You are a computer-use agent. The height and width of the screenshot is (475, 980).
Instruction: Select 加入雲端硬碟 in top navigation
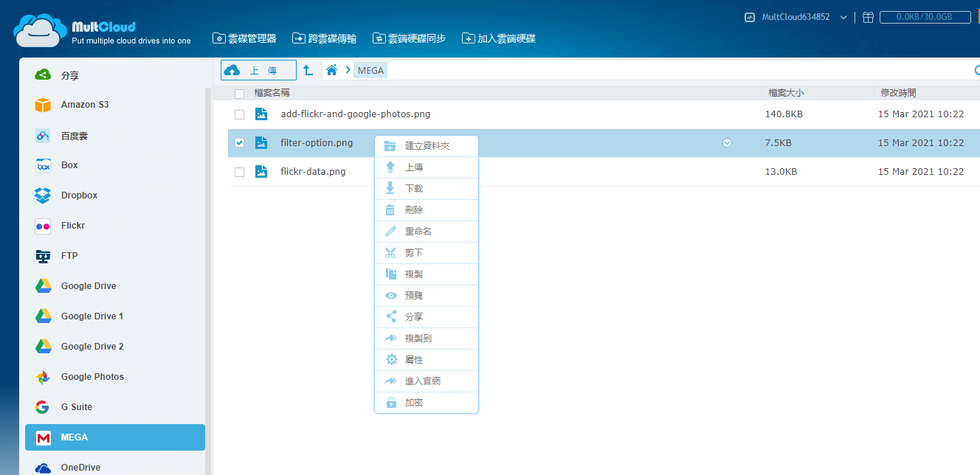click(x=499, y=38)
